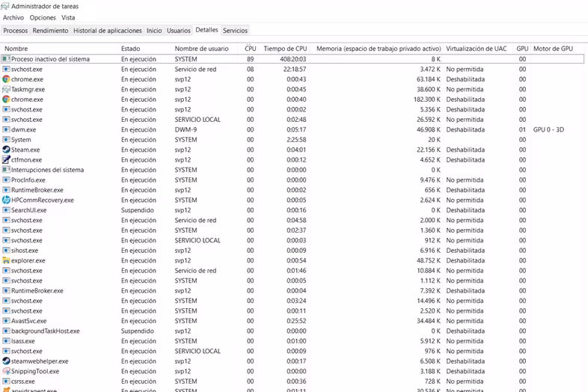
Task: Sort by Tiempo de CPU column header
Action: click(x=285, y=49)
